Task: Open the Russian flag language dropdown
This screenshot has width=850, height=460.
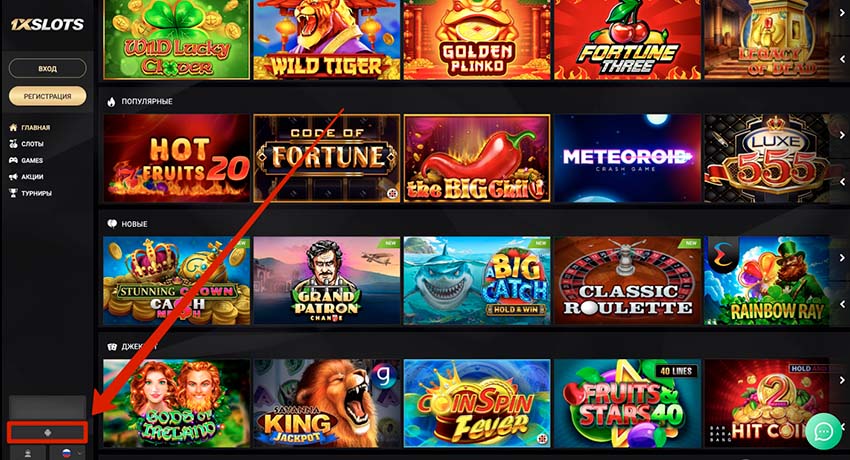Action: [68, 453]
